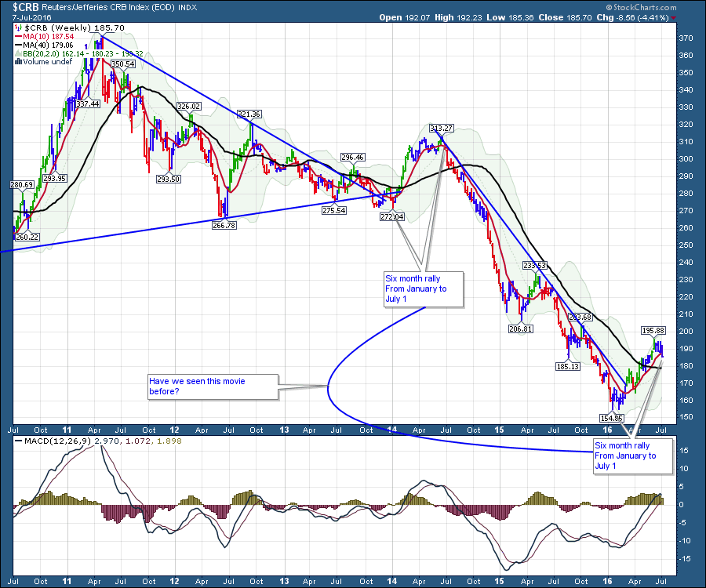Click the black MA(40) legend line marker
706x588 pixels.
coord(19,45)
